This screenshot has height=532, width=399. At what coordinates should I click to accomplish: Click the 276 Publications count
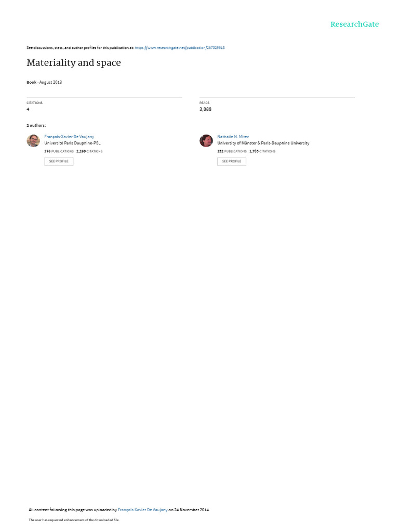pyautogui.click(x=59, y=151)
